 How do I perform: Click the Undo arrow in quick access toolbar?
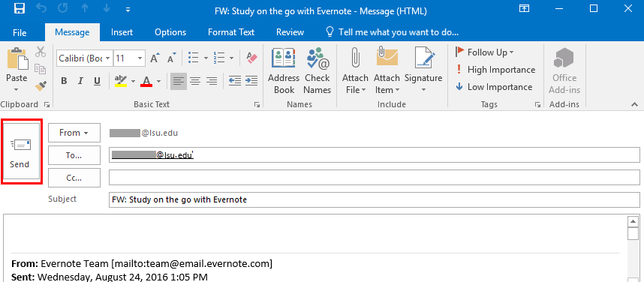pyautogui.click(x=41, y=9)
